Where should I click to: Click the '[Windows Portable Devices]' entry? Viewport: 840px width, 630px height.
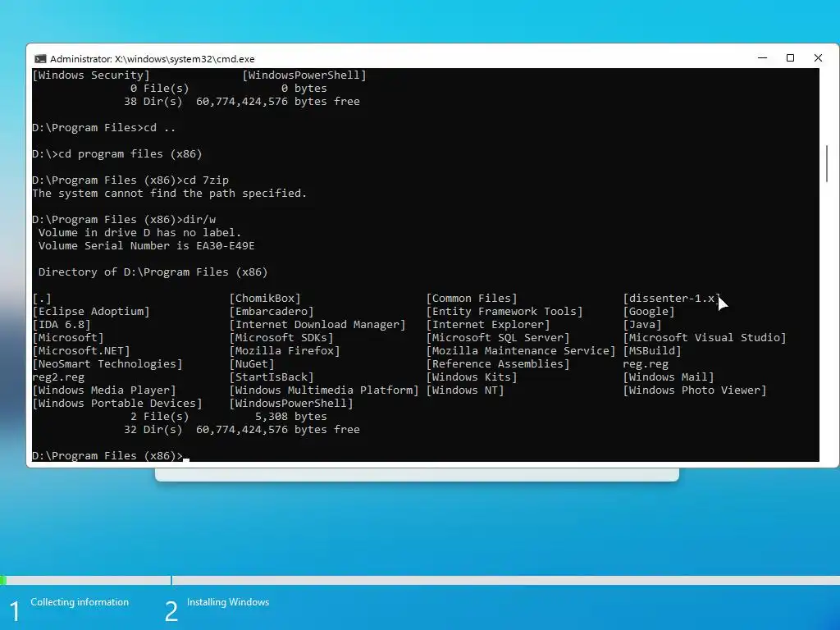coord(117,404)
